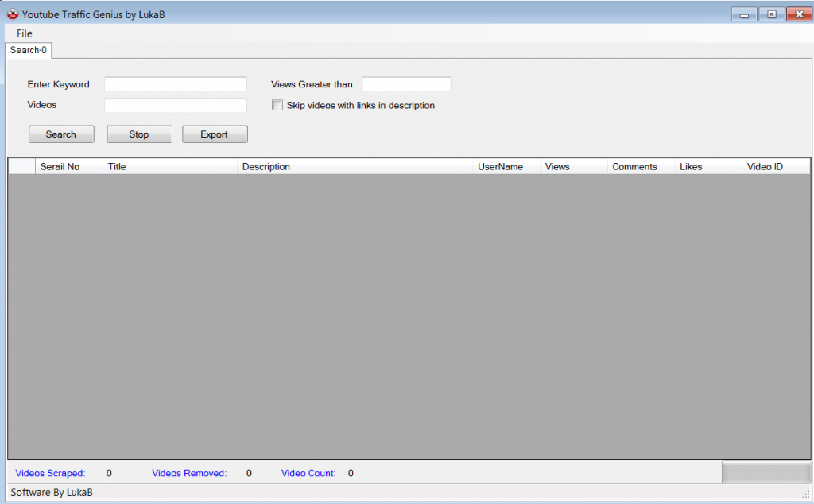Maximize the application window
Screen dimensions: 814x504
click(x=770, y=14)
